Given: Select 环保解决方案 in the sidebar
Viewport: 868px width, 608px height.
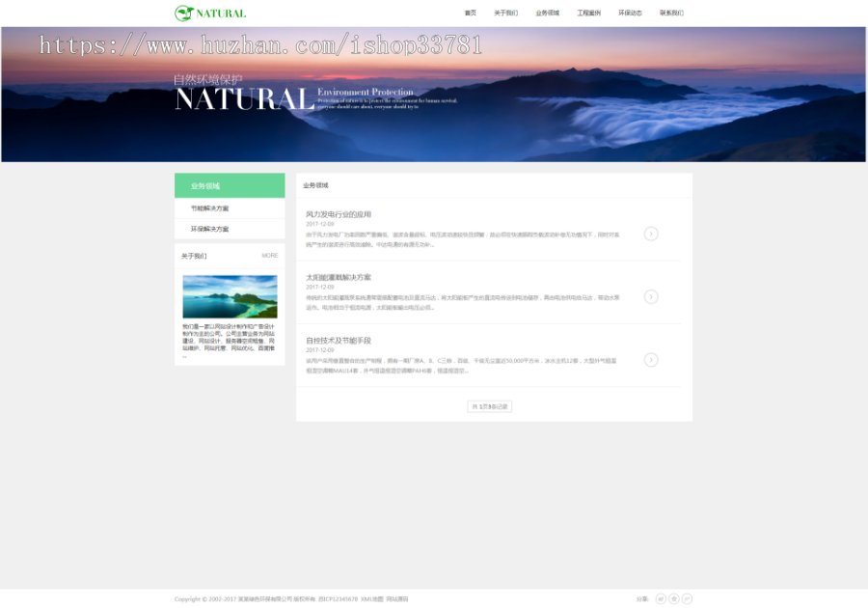Looking at the screenshot, I should click(x=210, y=229).
